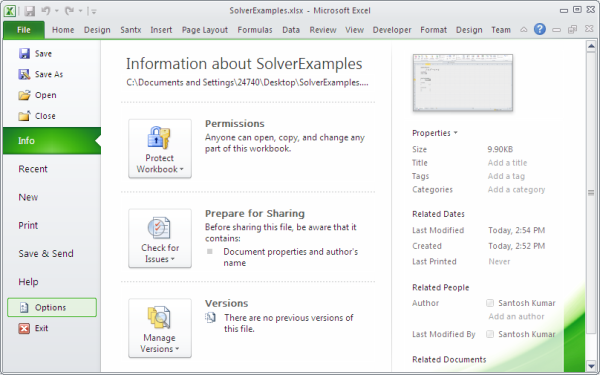Select the Developer tab
The width and height of the screenshot is (600, 375).
(392, 30)
